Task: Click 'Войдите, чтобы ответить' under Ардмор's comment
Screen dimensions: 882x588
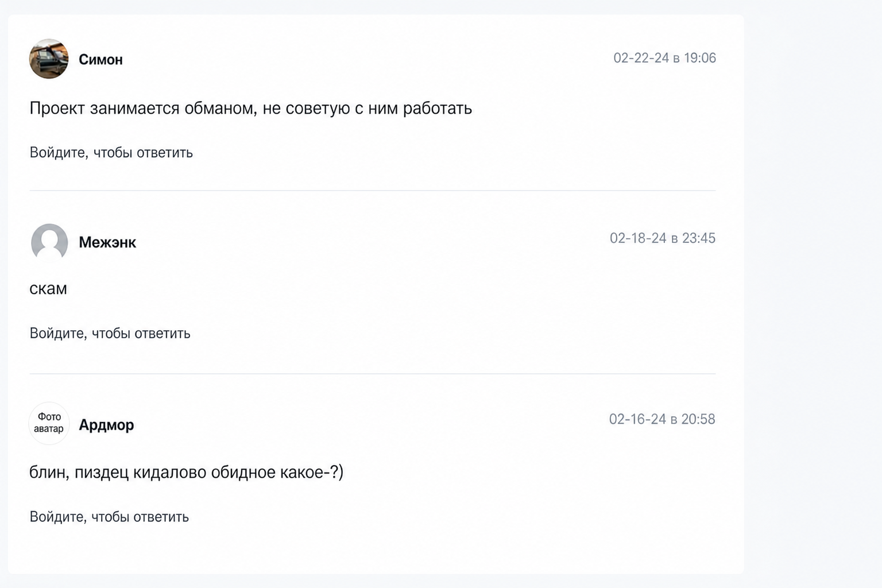Action: 109,517
